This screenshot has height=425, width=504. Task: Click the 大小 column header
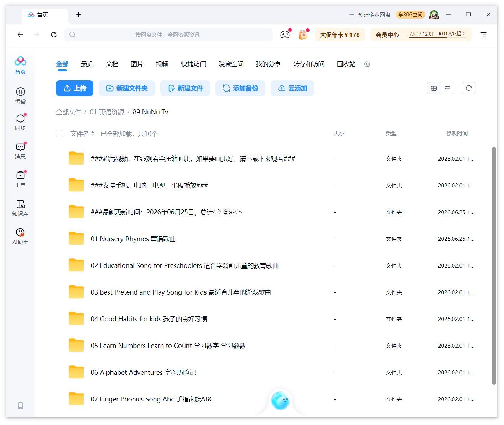pos(339,133)
